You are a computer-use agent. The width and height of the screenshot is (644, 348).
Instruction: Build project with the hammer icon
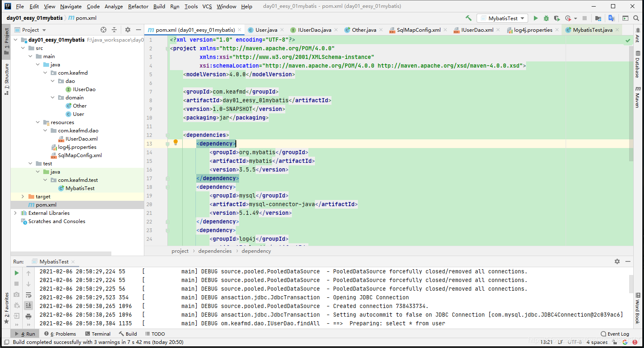[468, 18]
